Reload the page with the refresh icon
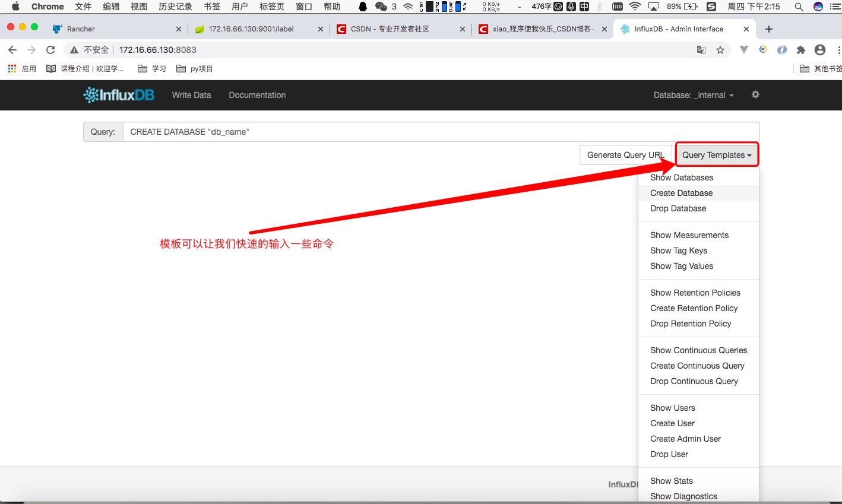 pyautogui.click(x=50, y=50)
